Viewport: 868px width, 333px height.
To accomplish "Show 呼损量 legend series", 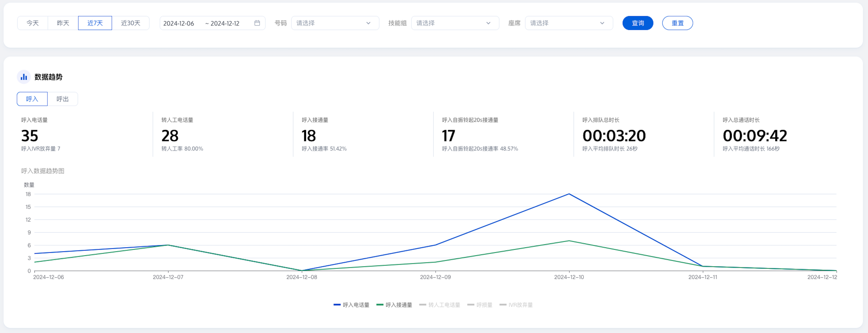I will point(480,305).
